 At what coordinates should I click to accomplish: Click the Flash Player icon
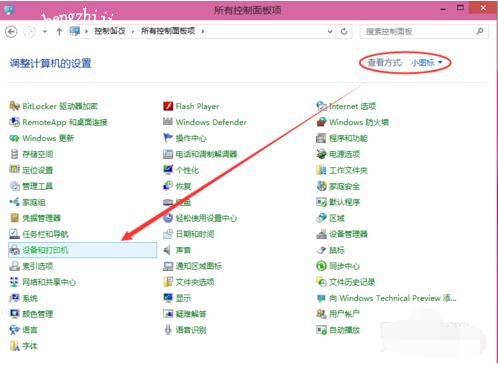168,106
